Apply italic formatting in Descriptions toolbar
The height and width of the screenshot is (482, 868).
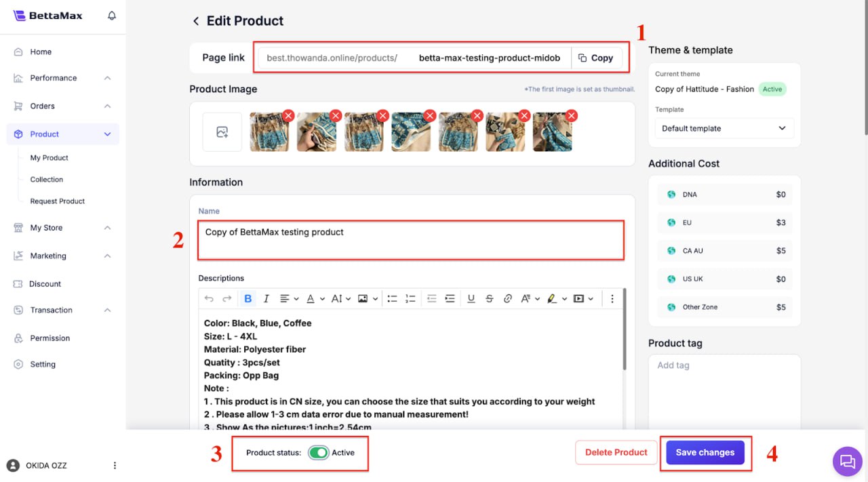tap(266, 298)
